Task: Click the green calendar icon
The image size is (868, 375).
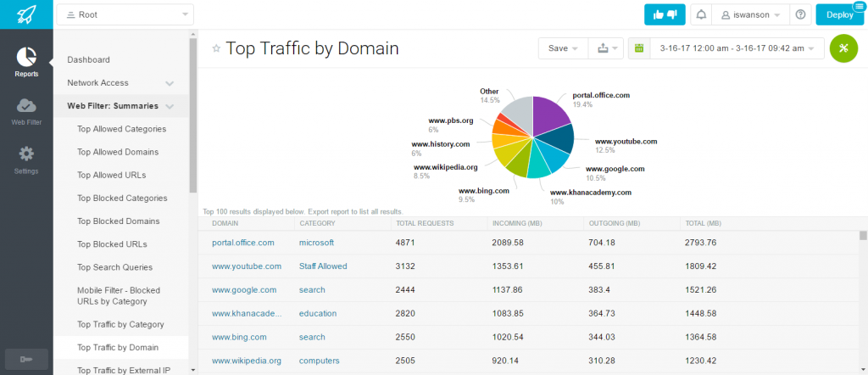Action: [639, 48]
